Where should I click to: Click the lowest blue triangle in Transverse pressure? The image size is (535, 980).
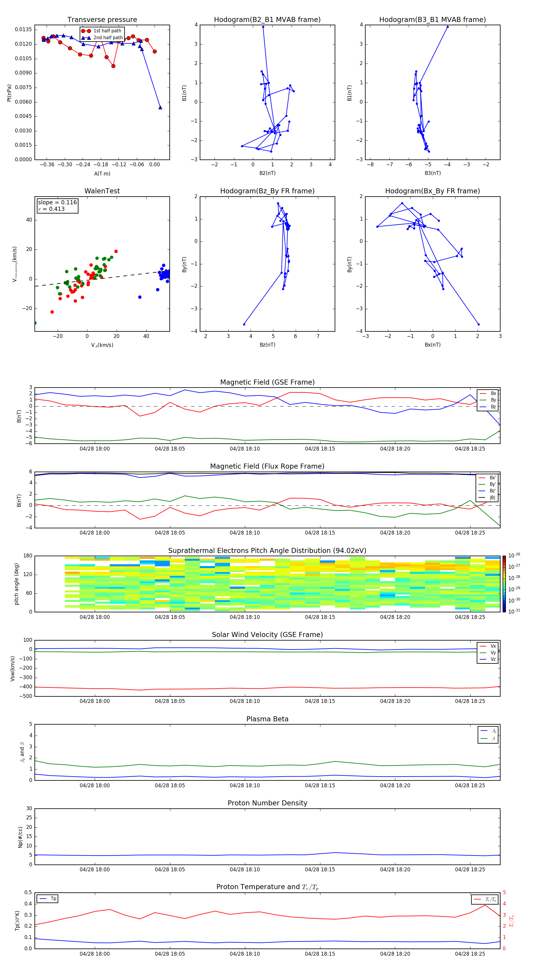[160, 107]
